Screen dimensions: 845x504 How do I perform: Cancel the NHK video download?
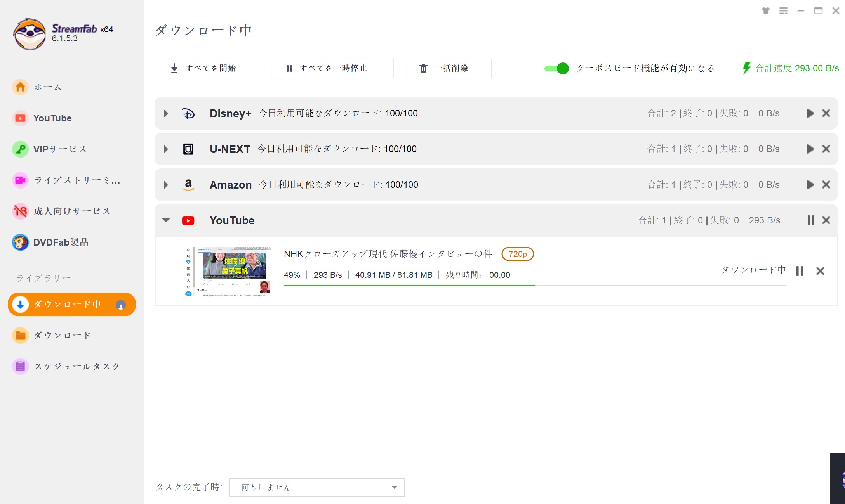tap(820, 271)
